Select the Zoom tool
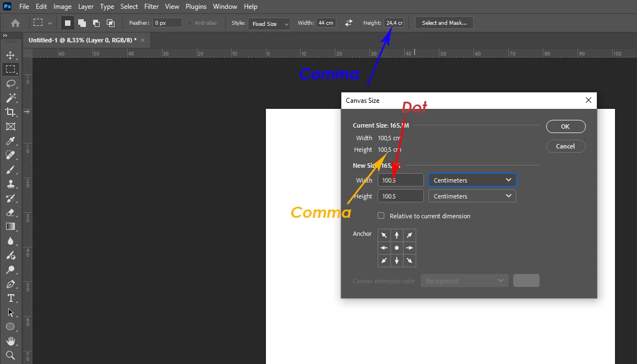This screenshot has width=637, height=364. 10,356
